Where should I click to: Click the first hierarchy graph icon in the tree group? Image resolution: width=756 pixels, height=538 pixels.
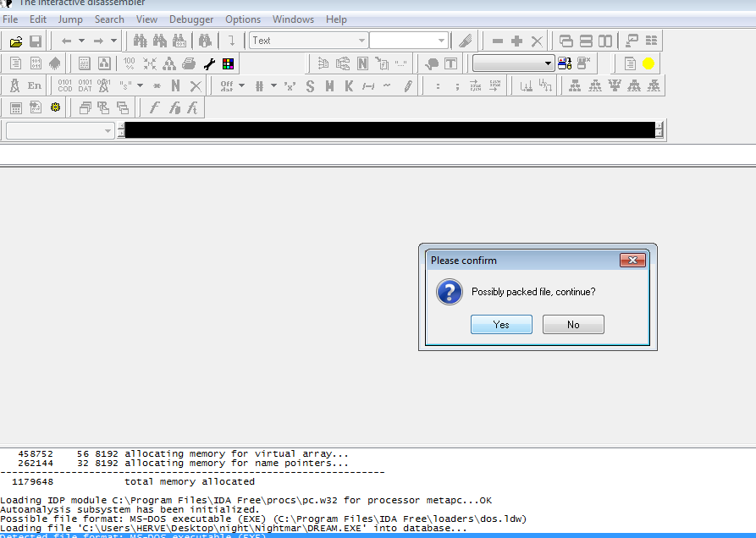575,85
